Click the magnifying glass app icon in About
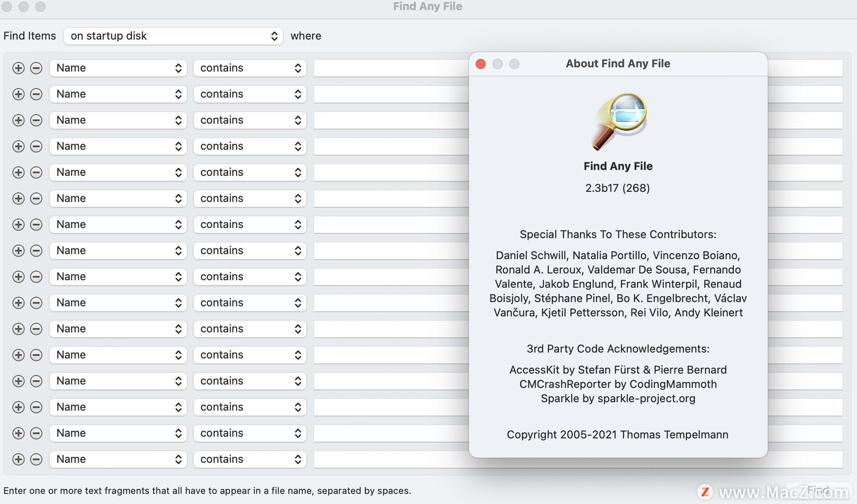857x504 pixels. click(619, 121)
